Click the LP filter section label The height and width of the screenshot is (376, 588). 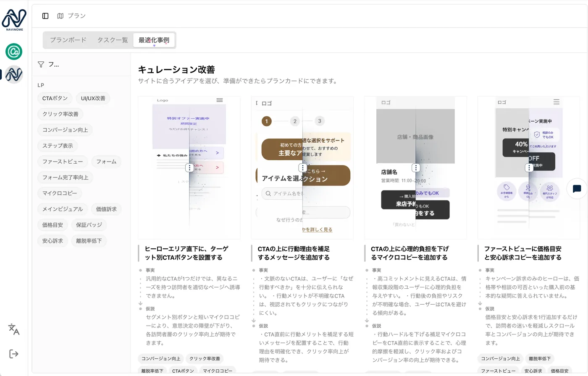[41, 85]
